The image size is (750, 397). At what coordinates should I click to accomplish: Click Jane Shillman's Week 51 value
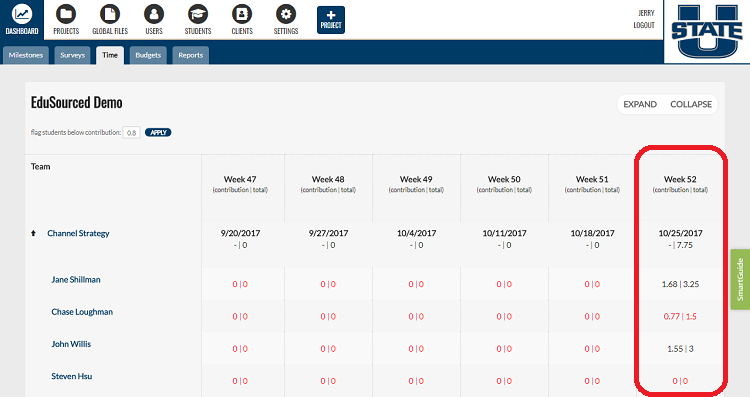tap(592, 284)
